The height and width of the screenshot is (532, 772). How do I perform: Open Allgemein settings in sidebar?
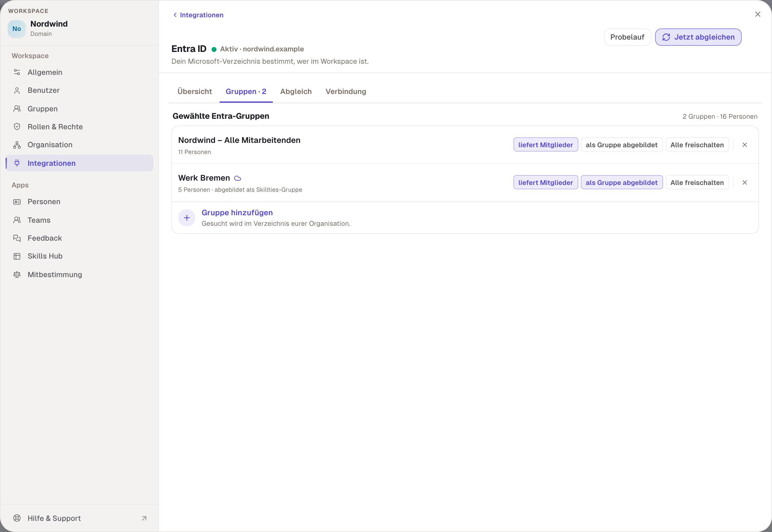(79, 72)
